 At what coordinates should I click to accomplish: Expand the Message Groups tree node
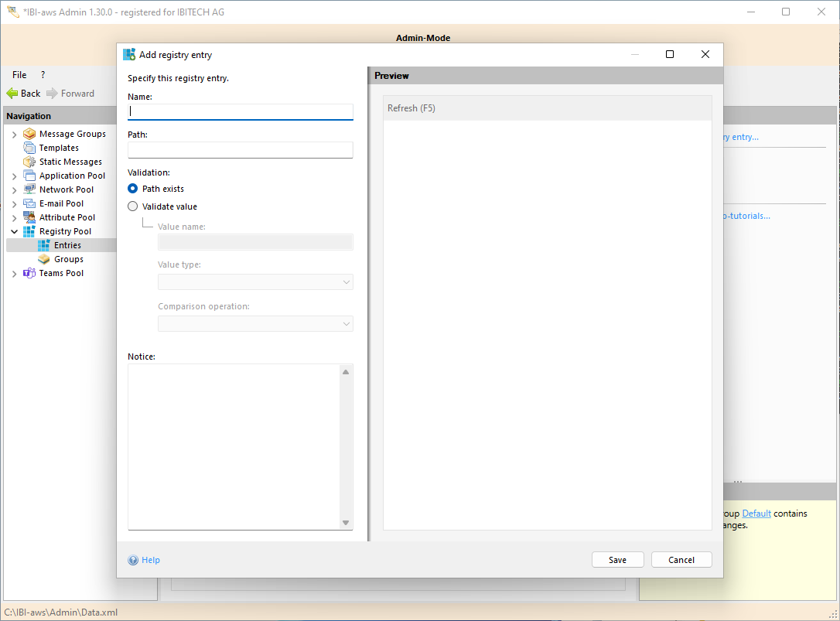click(x=14, y=135)
